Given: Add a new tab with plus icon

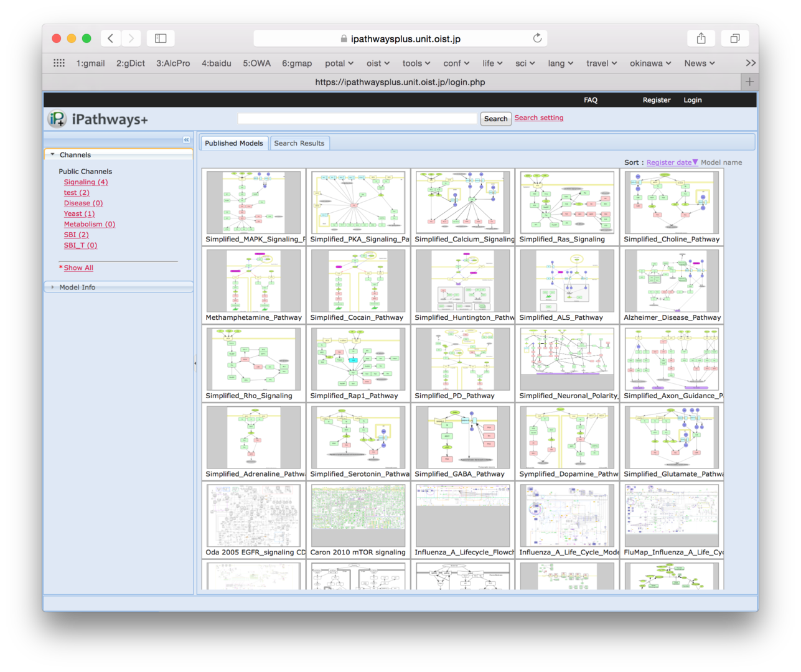Looking at the screenshot, I should pyautogui.click(x=749, y=82).
